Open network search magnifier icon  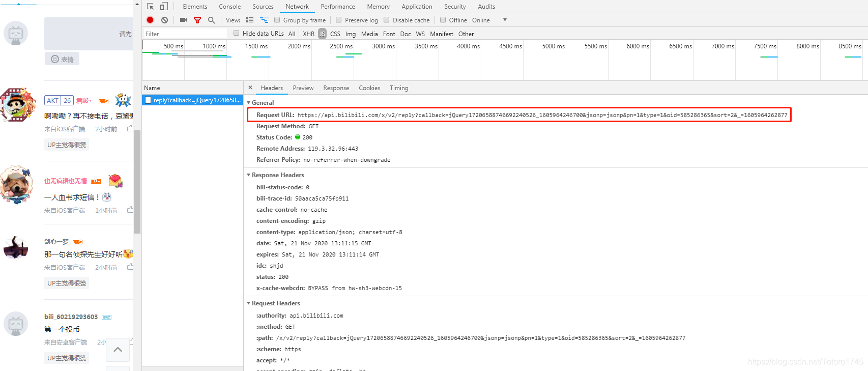click(x=211, y=20)
